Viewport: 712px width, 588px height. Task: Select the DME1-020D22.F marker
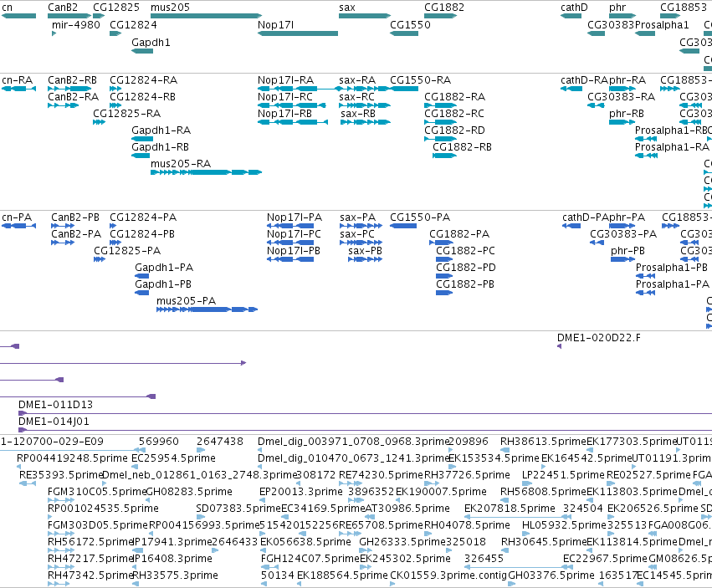[x=559, y=346]
